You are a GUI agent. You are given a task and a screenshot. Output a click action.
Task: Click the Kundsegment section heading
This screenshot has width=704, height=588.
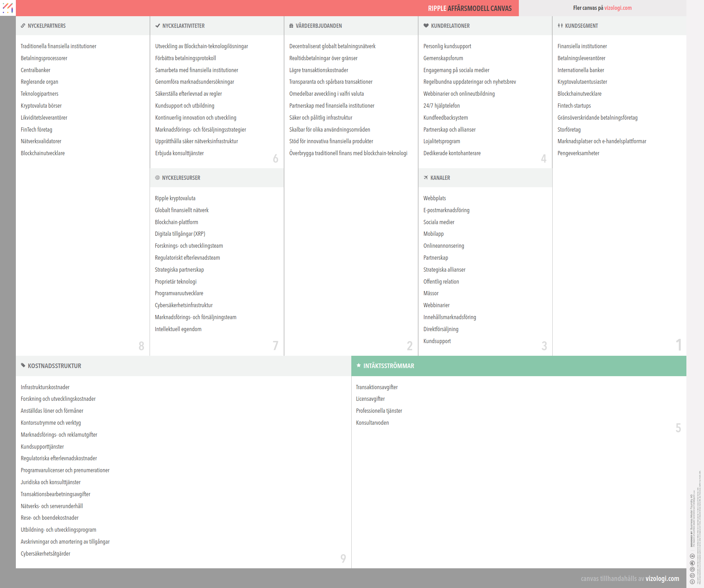[581, 26]
